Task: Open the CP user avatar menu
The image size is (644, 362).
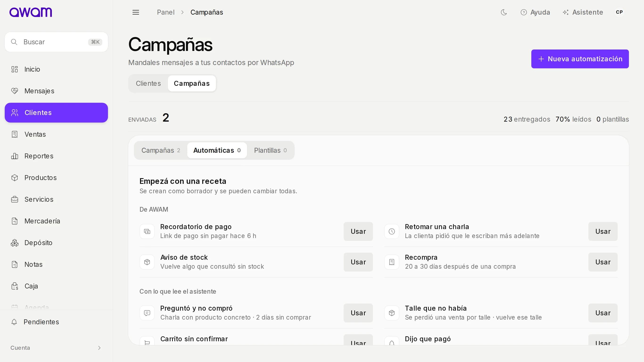Action: coord(619,12)
